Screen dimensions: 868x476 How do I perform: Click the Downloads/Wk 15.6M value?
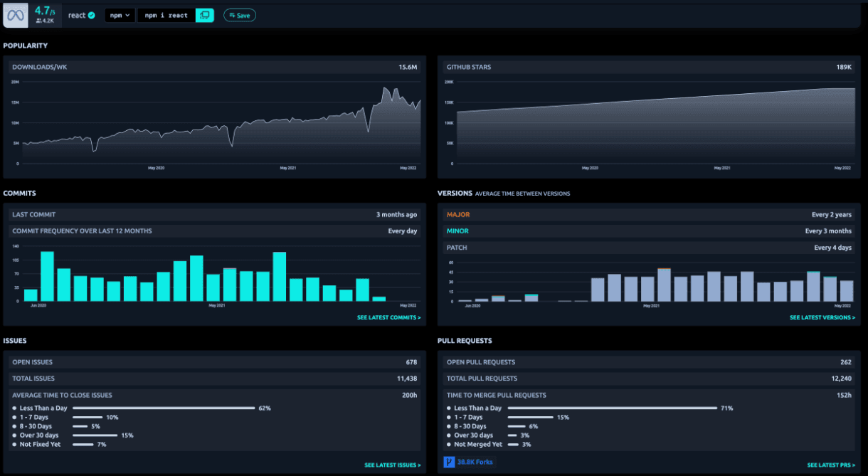coord(408,67)
